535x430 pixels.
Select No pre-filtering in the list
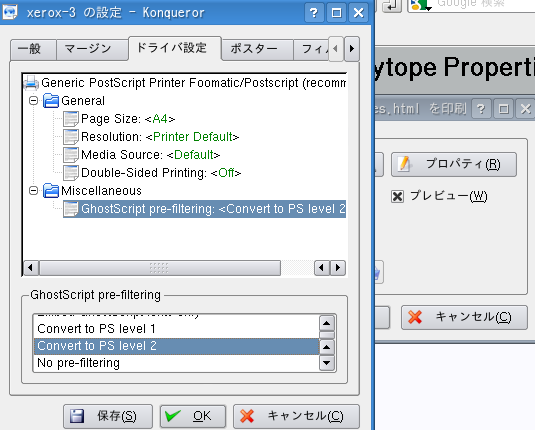(176, 363)
